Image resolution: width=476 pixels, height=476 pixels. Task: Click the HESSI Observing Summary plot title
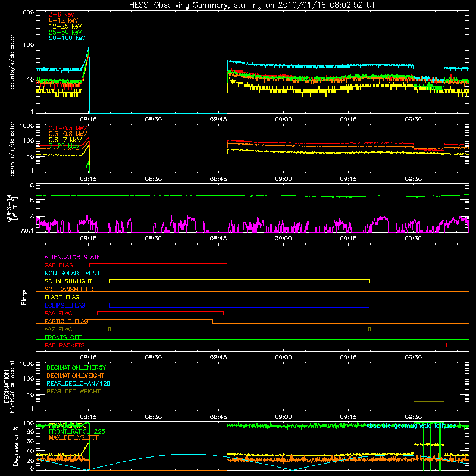tap(252, 5)
